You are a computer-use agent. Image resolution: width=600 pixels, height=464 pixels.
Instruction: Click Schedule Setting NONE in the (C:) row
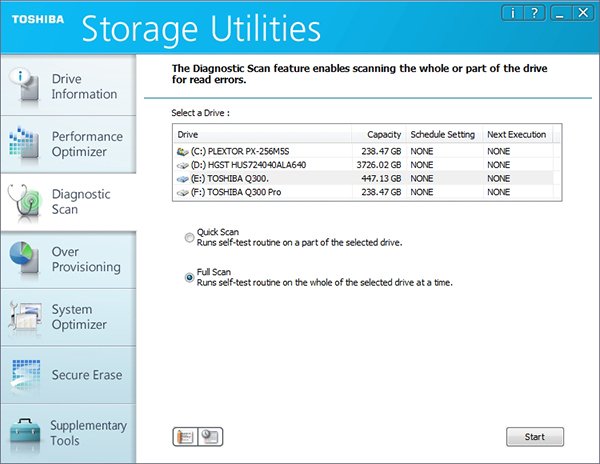[422, 151]
